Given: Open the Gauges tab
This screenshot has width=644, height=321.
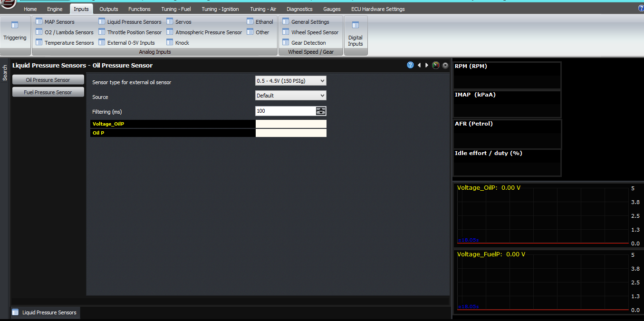Looking at the screenshot, I should tap(332, 9).
